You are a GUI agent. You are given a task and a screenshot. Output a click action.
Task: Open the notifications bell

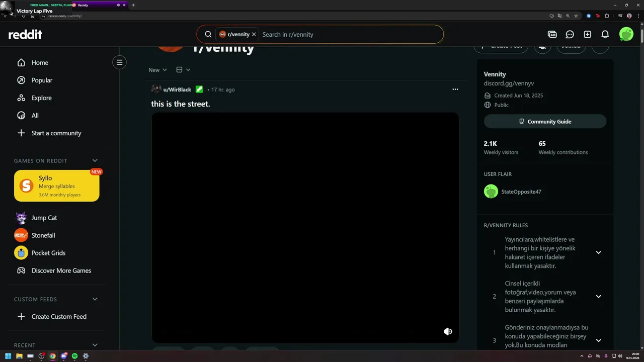coord(605,34)
